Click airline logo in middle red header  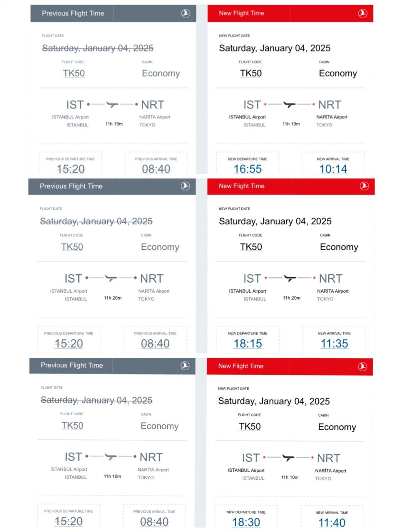364,186
